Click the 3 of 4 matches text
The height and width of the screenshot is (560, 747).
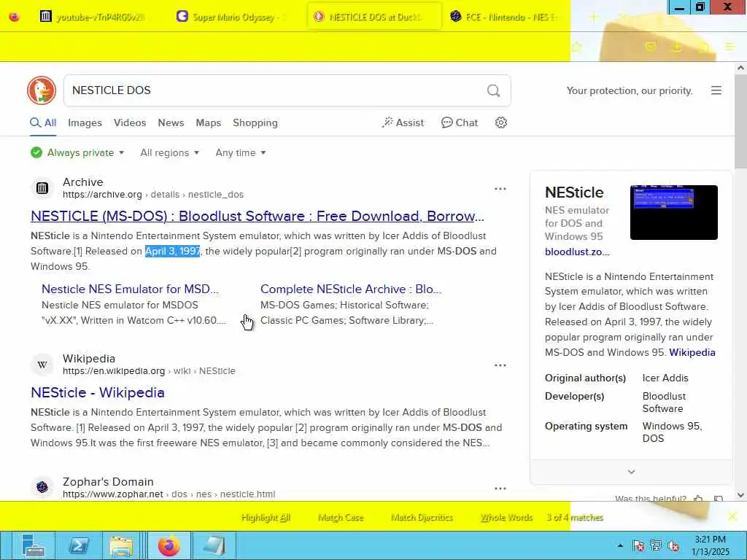(x=575, y=518)
